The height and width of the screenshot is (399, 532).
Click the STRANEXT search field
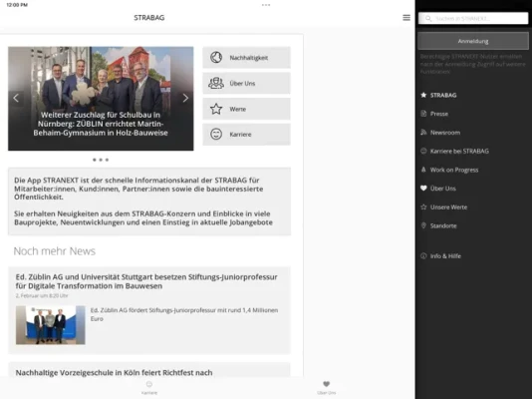[x=473, y=18]
